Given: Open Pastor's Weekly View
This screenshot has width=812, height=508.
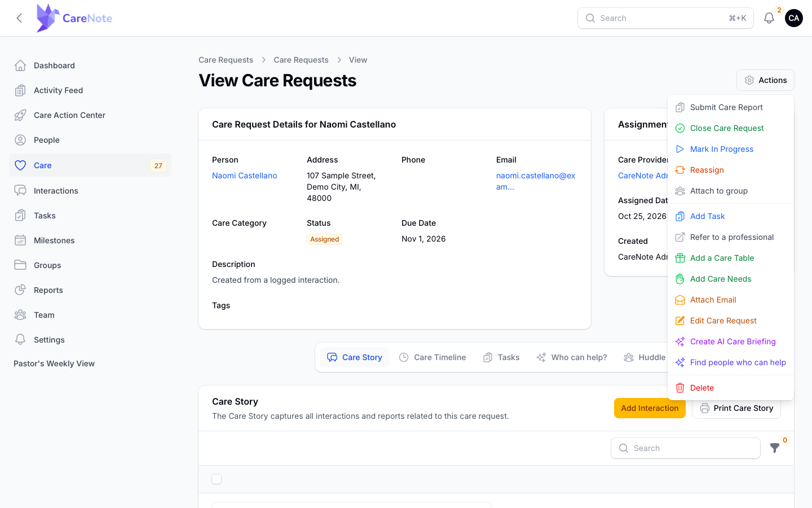Looking at the screenshot, I should tap(54, 364).
